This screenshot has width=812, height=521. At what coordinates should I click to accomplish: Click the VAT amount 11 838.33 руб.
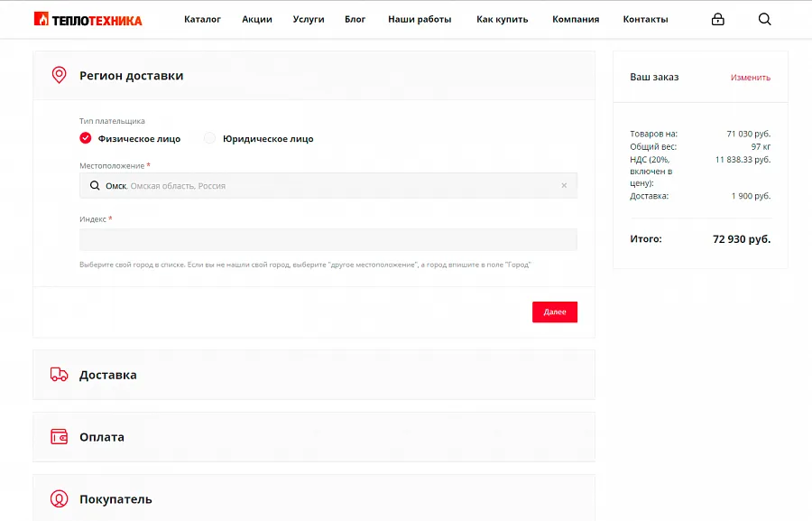coord(743,160)
